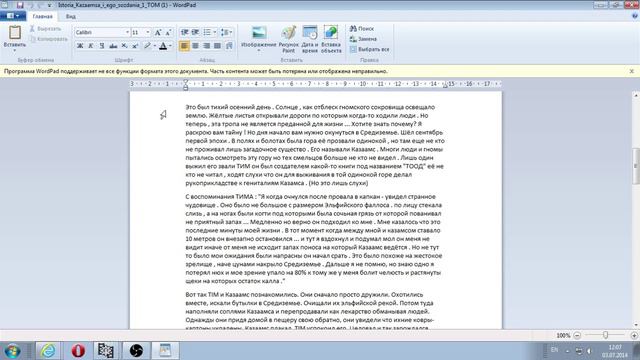The height and width of the screenshot is (360, 640).
Task: Switch to the Главная tab
Action: pos(42,16)
